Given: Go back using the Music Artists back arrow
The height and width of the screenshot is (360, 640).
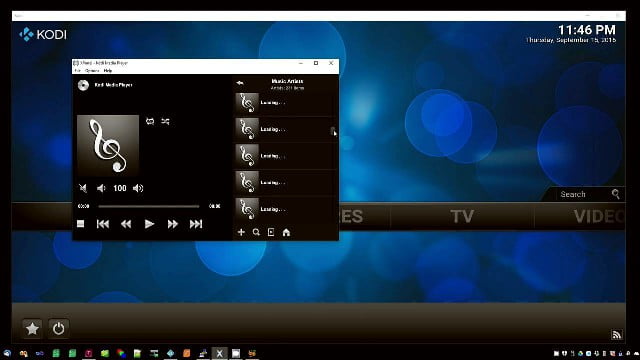Looking at the screenshot, I should pyautogui.click(x=240, y=83).
